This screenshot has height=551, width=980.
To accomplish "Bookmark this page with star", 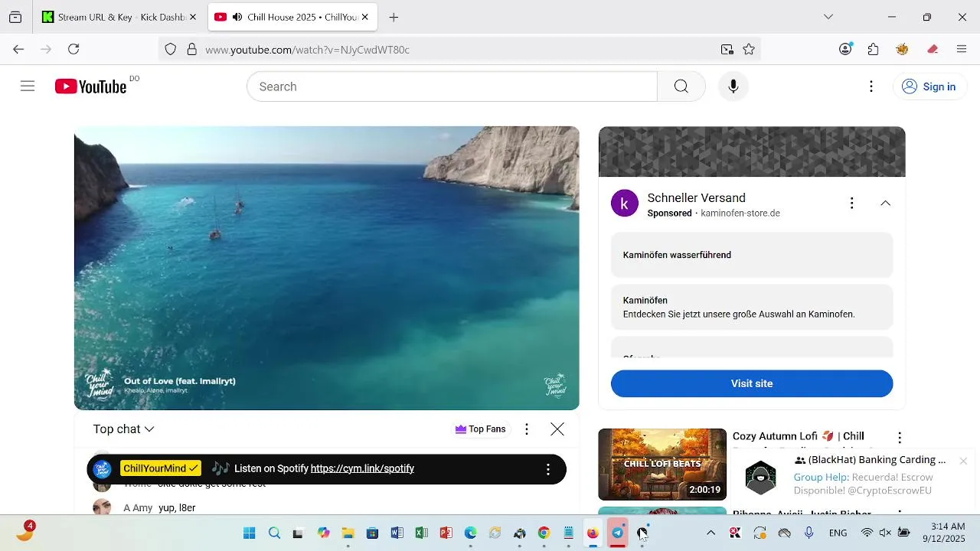I will click(x=749, y=49).
